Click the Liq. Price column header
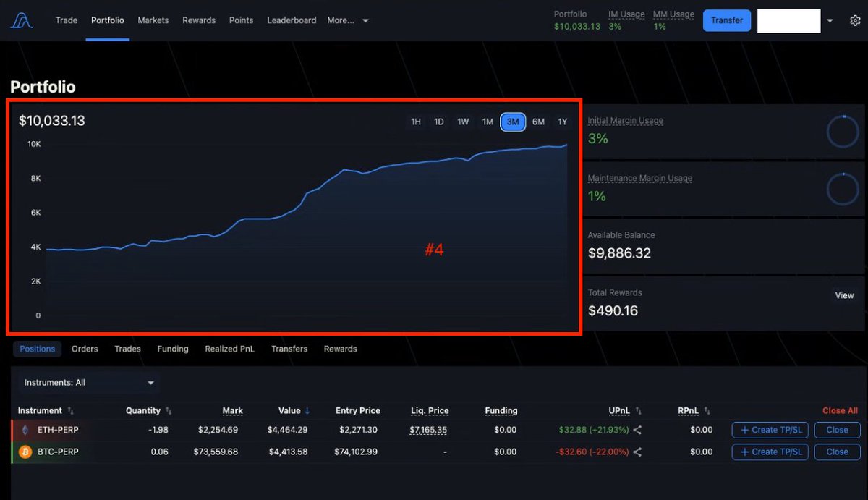 [x=430, y=411]
